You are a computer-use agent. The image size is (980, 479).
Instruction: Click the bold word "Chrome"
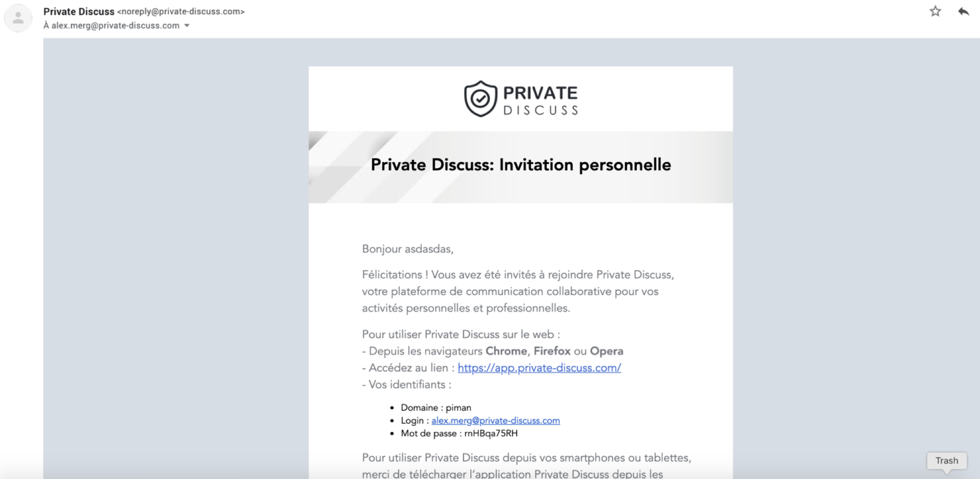506,351
